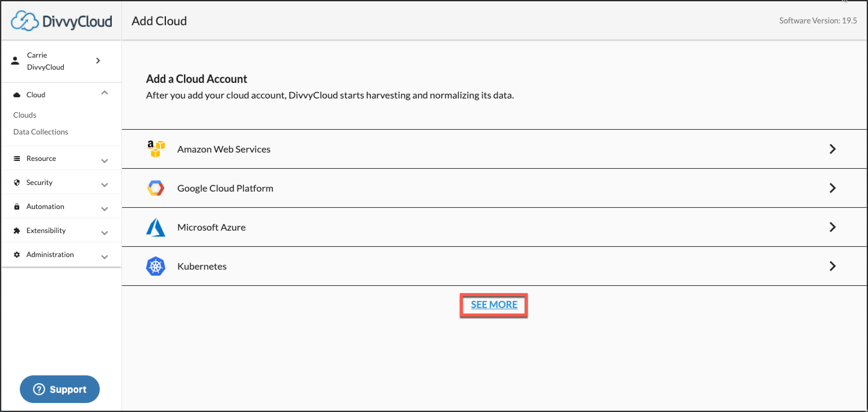Open the Carrie DivvyCloud user menu arrow
Screen dimensions: 868x412
click(98, 61)
